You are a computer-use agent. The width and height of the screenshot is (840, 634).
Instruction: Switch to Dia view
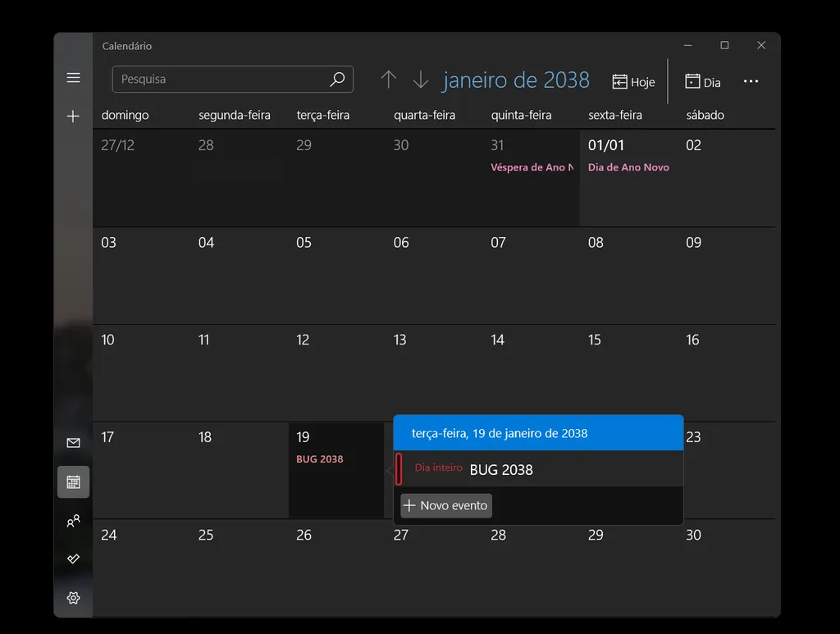703,82
